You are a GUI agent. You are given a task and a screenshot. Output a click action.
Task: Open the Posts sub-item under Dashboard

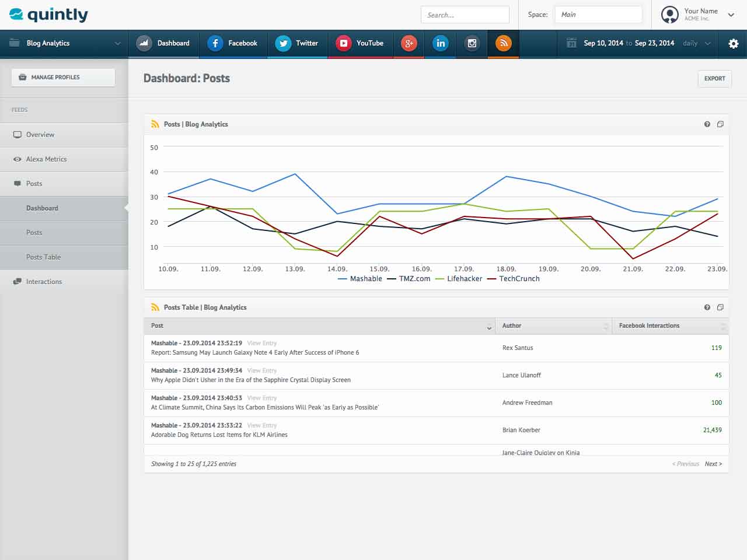(x=64, y=233)
